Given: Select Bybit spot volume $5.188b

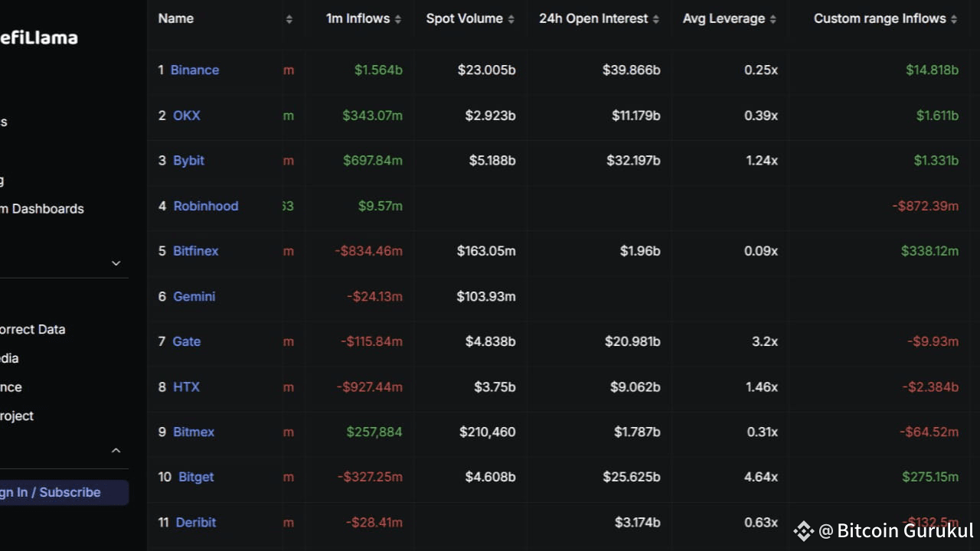Looking at the screenshot, I should [492, 161].
